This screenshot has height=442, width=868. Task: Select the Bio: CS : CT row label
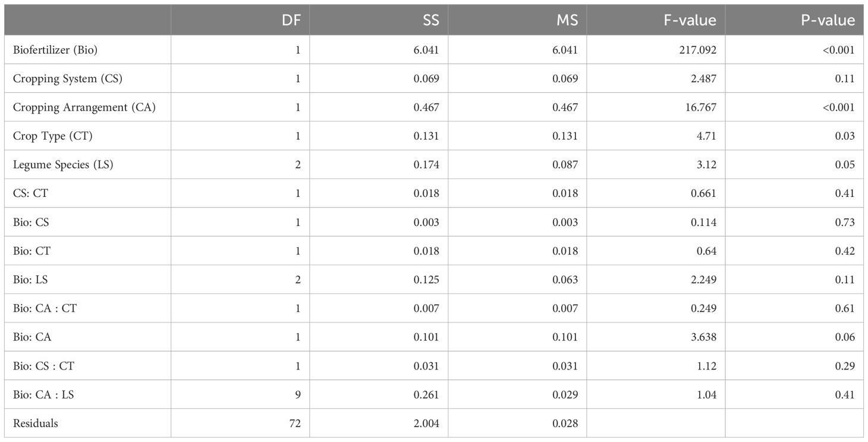[x=44, y=366]
